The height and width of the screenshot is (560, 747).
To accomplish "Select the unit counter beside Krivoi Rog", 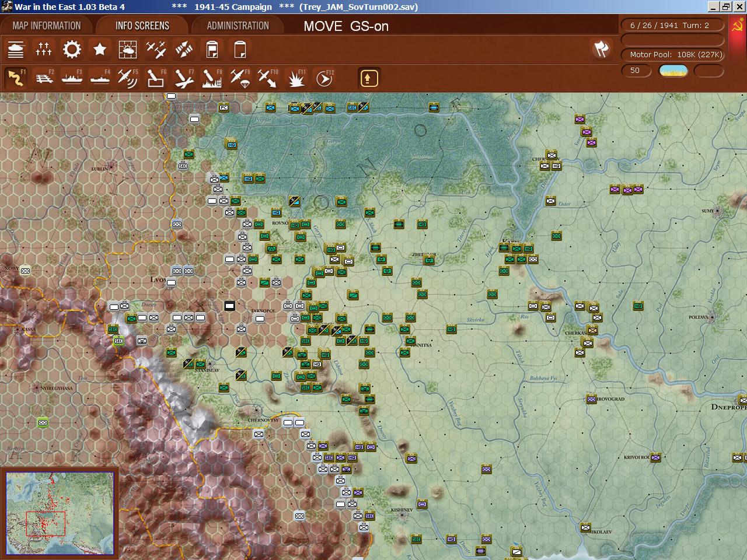I will (x=655, y=457).
